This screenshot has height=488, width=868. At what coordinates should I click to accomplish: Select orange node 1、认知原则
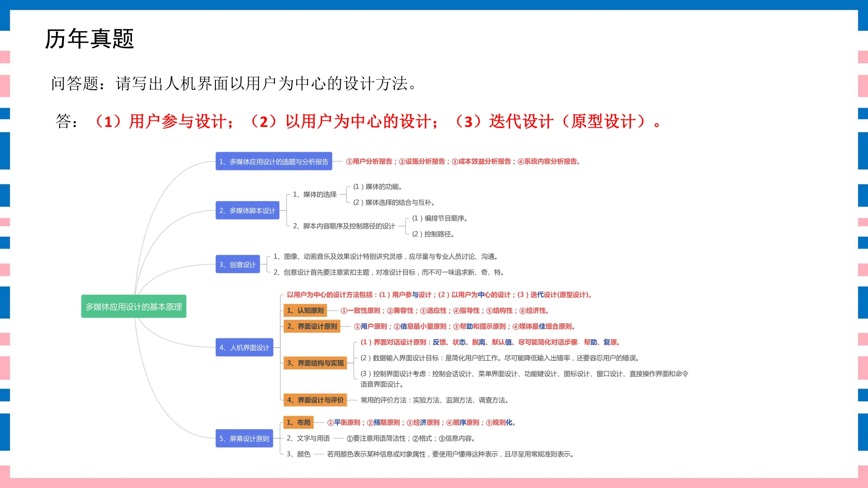[305, 311]
